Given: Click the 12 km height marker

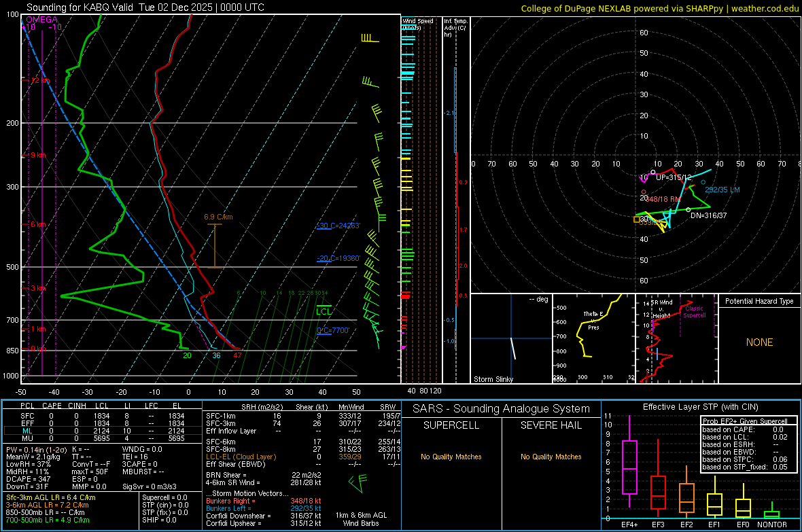Looking at the screenshot, I should 39,80.
